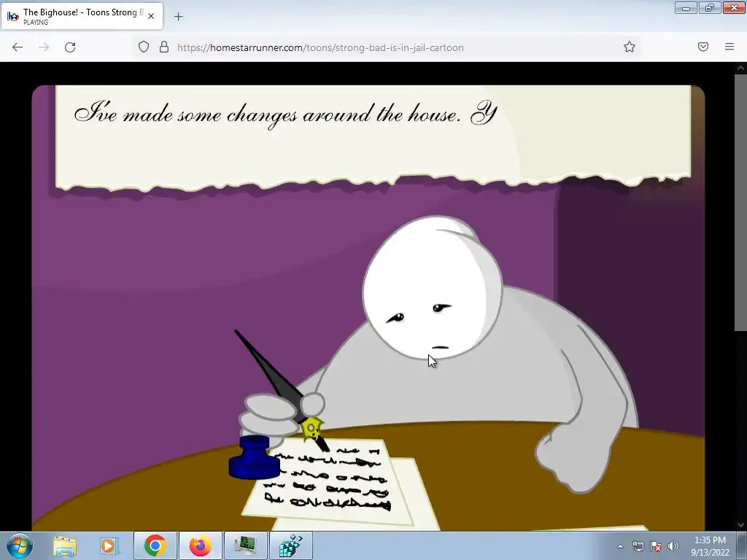Click the handwritten letter on the table

coord(329,481)
